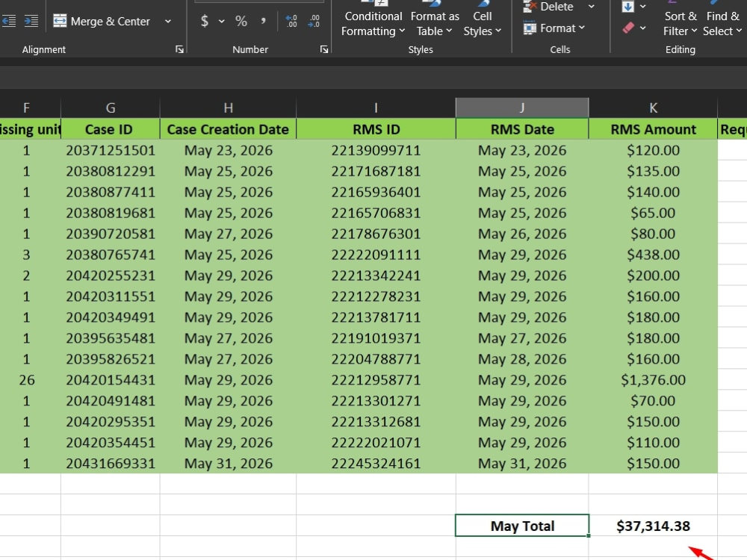Select RMS ID cell 22191019371
747x560 pixels.
(x=376, y=338)
